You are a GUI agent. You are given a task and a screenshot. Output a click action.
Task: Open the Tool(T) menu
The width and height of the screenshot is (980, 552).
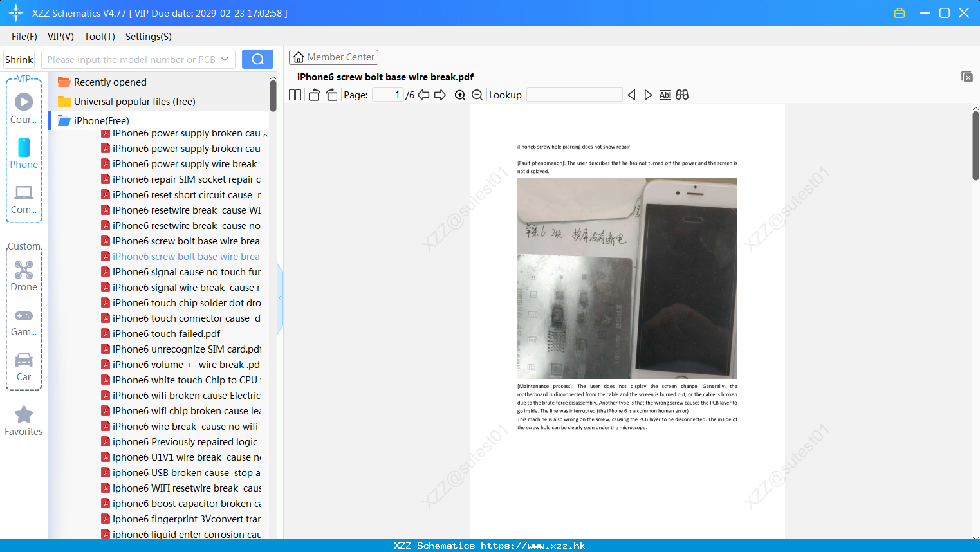(x=100, y=37)
